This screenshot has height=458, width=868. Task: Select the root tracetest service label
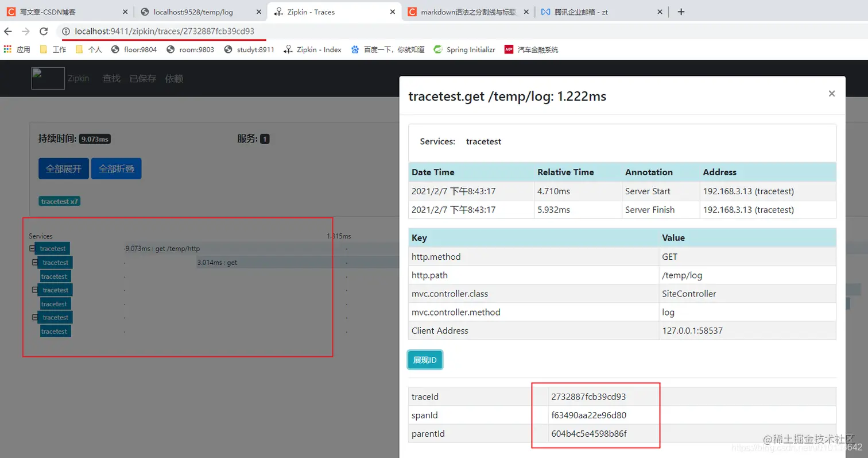coord(53,249)
